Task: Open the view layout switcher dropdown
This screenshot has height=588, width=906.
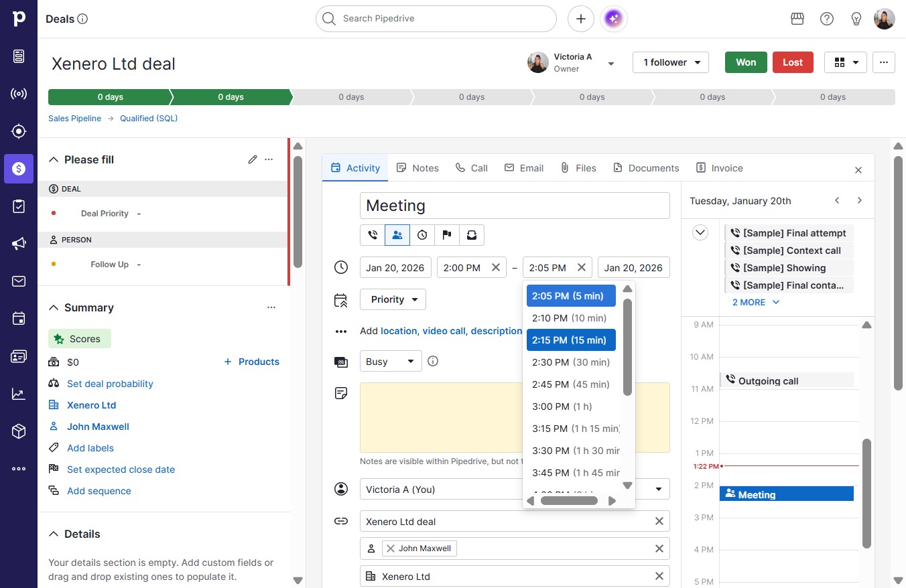Action: tap(846, 62)
